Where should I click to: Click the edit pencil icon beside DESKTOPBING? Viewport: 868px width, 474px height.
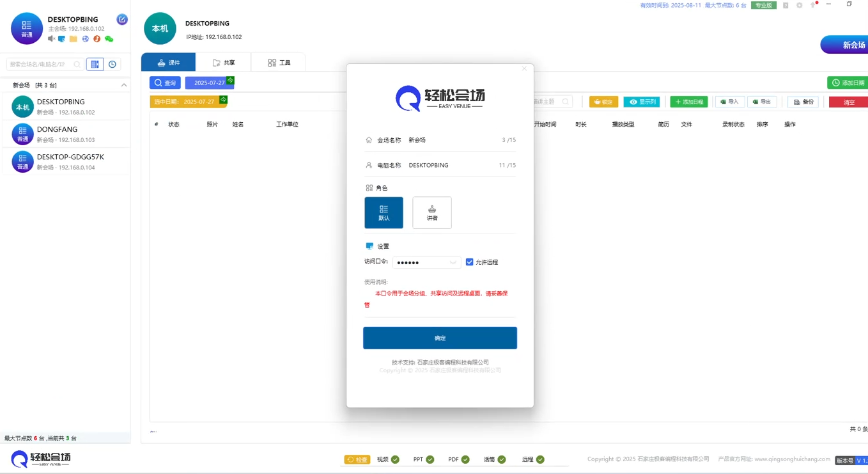click(x=122, y=20)
